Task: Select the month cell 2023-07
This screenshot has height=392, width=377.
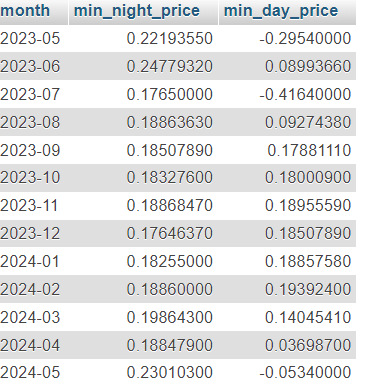Action: [30, 94]
